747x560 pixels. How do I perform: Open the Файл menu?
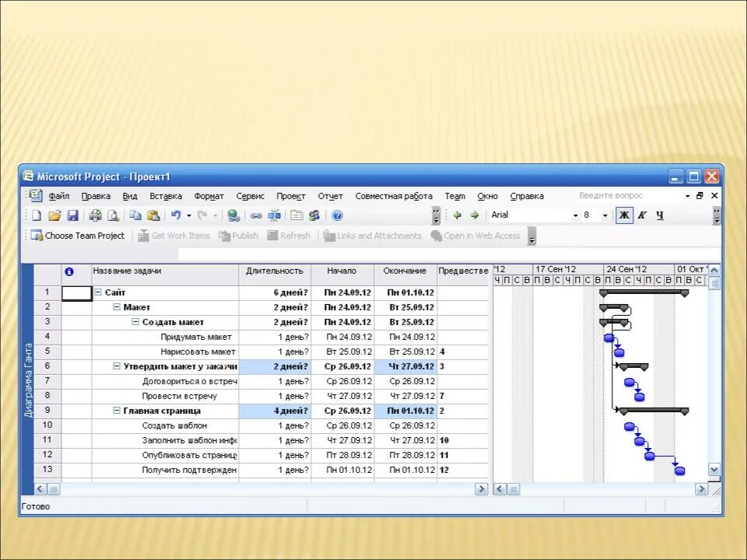[x=59, y=196]
